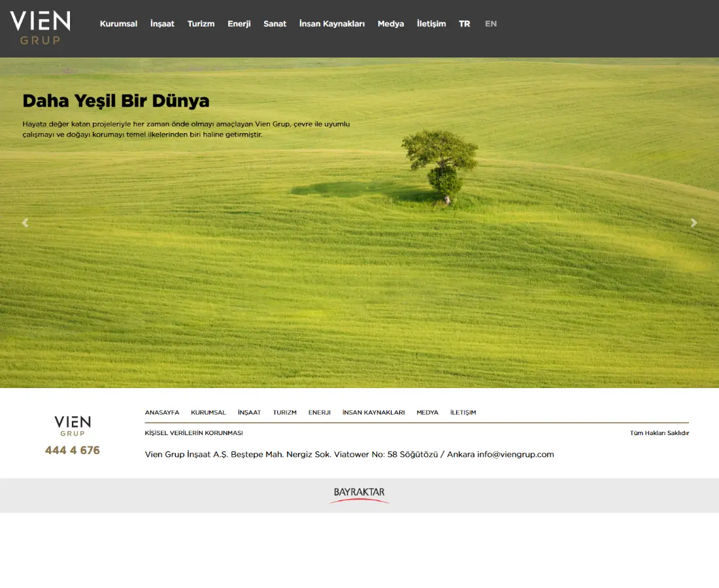Open İletişim in top navigation
Screen dimensions: 719x588
pyautogui.click(x=431, y=24)
